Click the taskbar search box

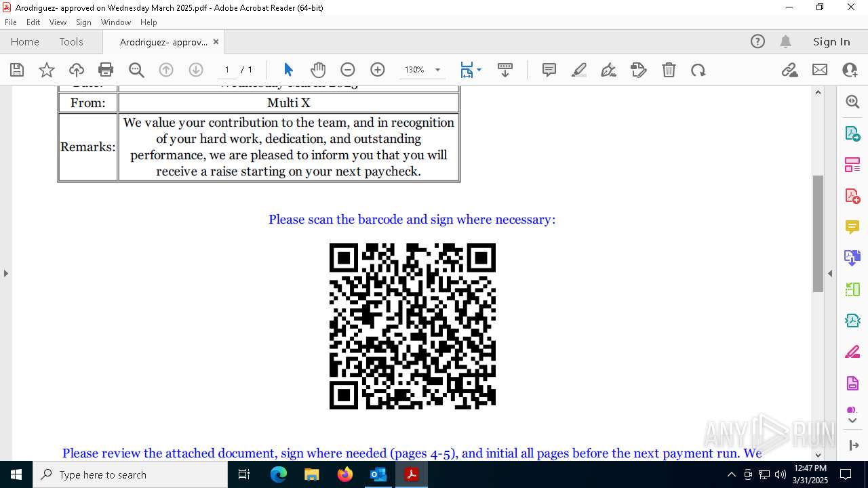[130, 474]
